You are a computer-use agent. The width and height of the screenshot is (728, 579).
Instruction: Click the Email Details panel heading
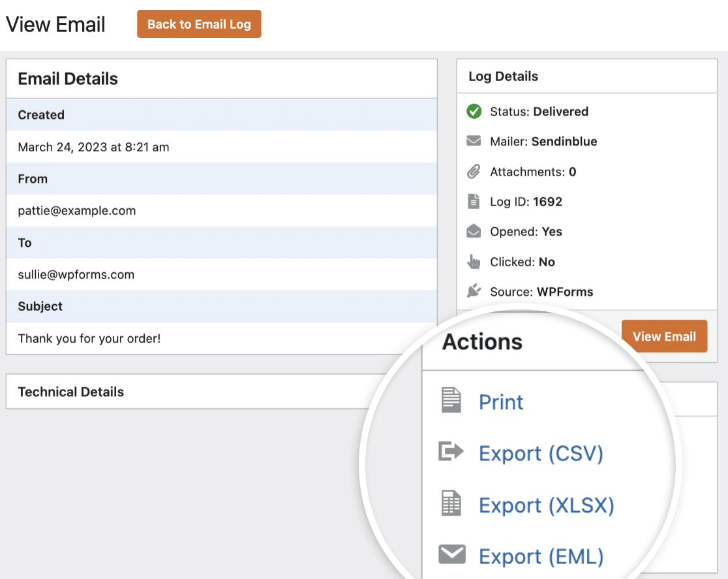68,78
